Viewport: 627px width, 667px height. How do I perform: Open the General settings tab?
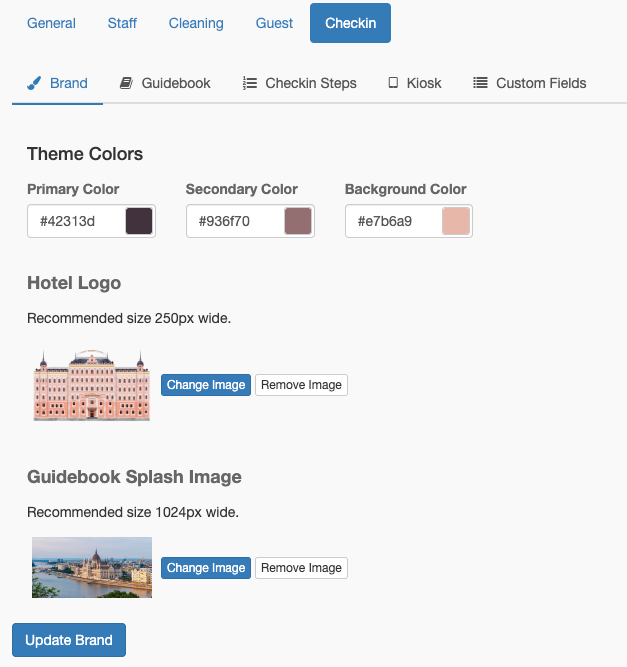51,23
